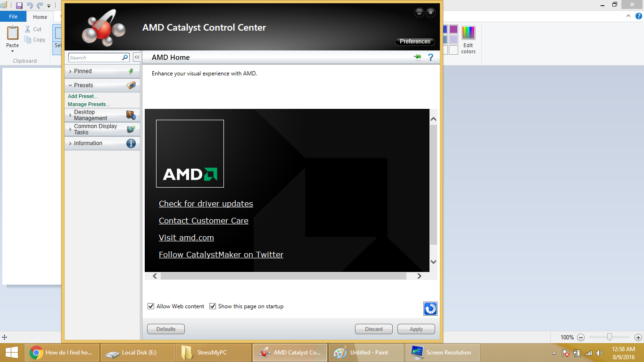Click the Visit amd.com link
The height and width of the screenshot is (362, 644).
pos(186,238)
